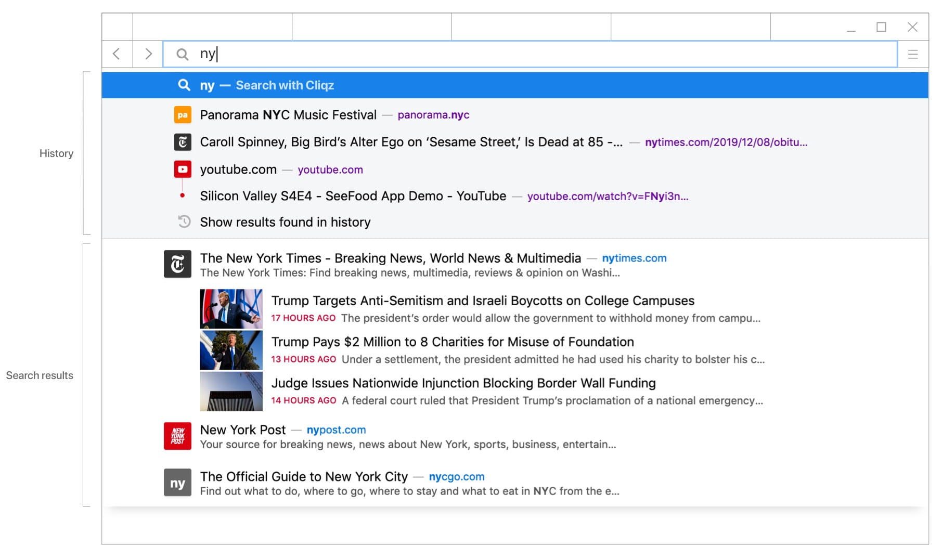Open The Official Guide to New York City

click(x=304, y=477)
